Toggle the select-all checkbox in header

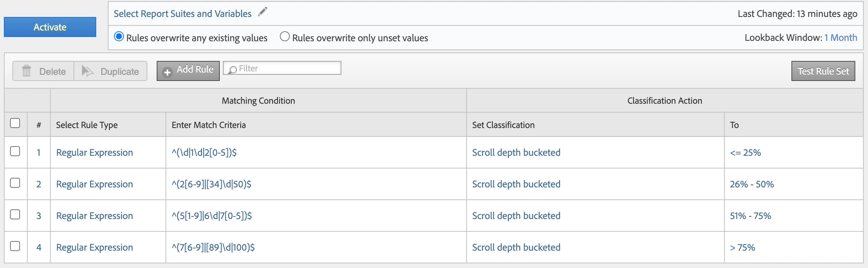15,123
